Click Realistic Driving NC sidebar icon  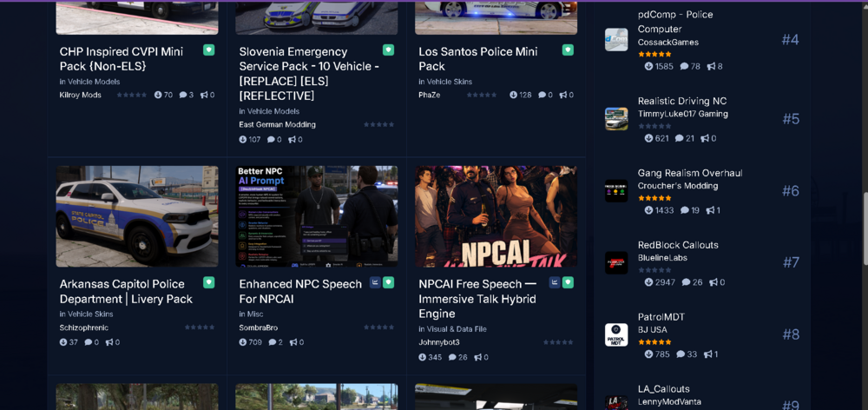pos(616,118)
